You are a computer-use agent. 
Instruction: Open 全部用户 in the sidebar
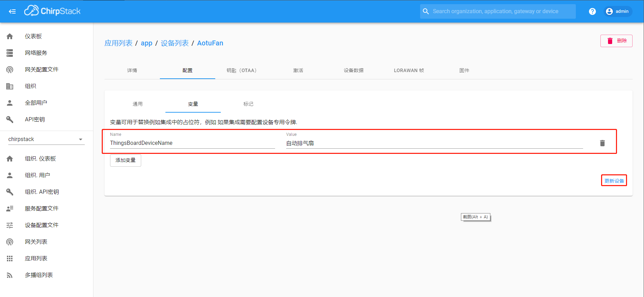(x=36, y=103)
